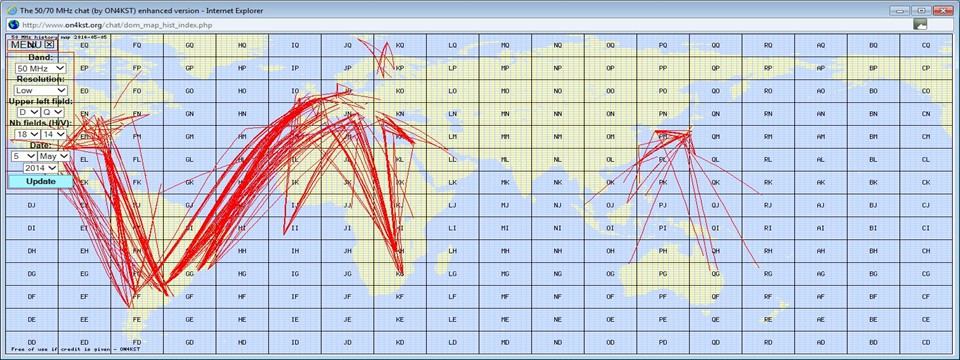
Task: Minimize the Internet Explorer window
Action: tap(900, 10)
